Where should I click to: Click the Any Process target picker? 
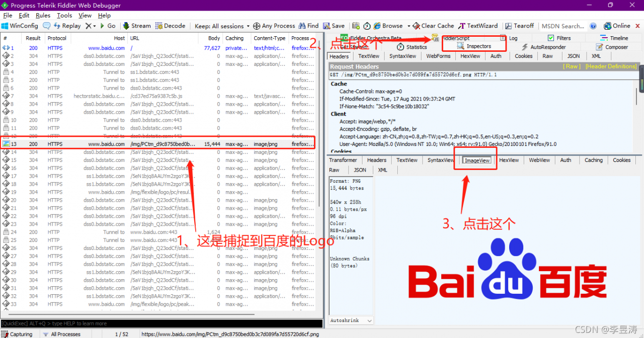[274, 26]
